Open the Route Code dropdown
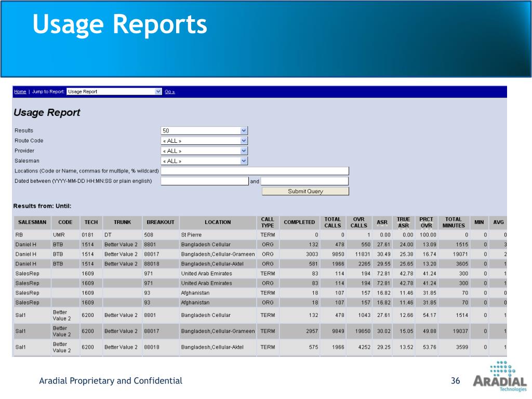Screen dimensions: 532x399 tap(204, 141)
